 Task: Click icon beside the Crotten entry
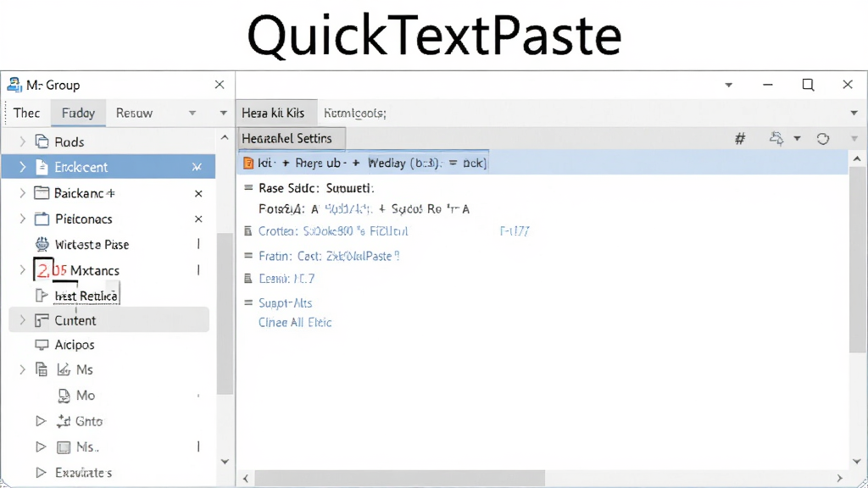[x=248, y=230]
